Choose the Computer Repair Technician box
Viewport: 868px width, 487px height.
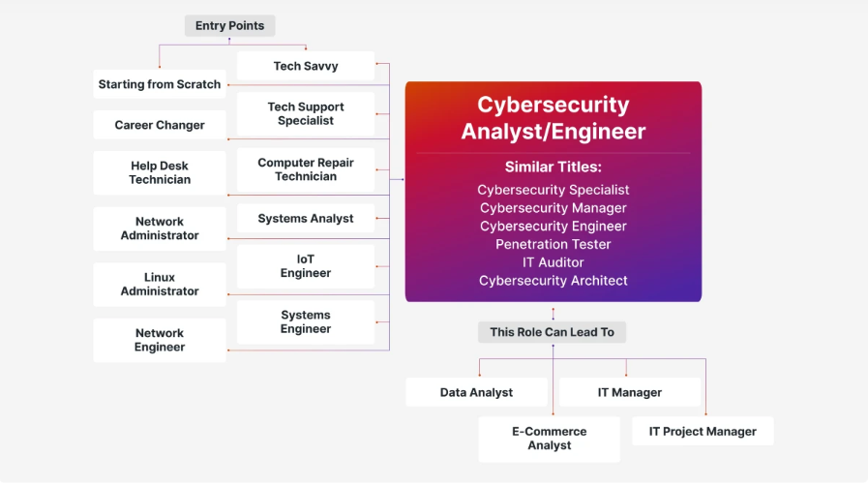306,169
